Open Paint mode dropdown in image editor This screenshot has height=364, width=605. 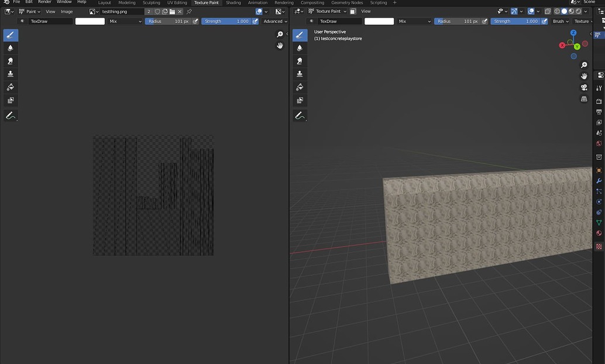coord(29,12)
